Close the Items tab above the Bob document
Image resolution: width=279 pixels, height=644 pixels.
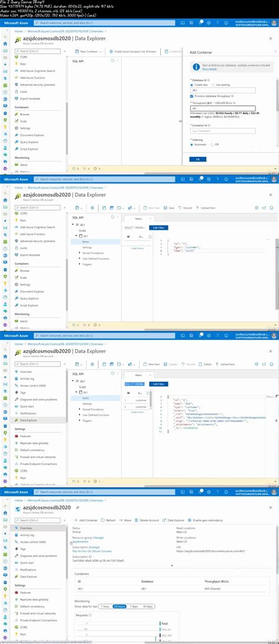tap(150, 375)
